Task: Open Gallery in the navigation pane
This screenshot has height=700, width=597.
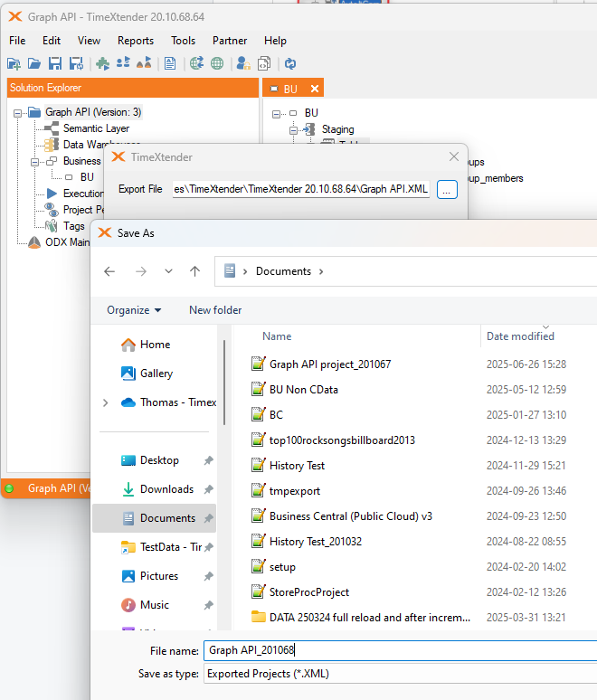Action: [x=156, y=374]
